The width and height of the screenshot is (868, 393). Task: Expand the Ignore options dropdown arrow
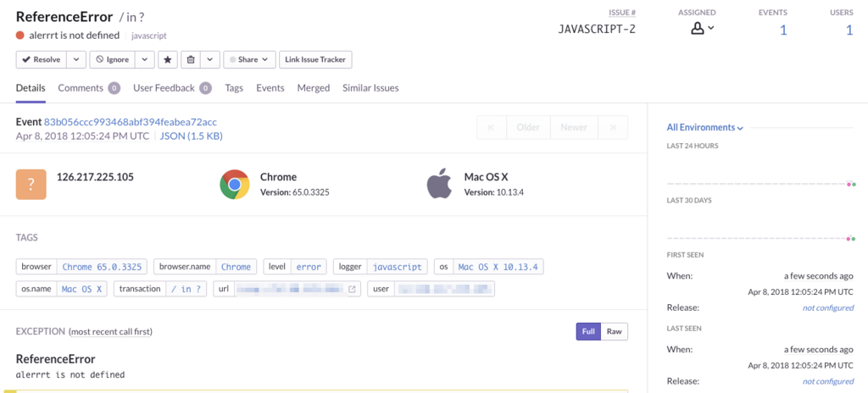144,60
